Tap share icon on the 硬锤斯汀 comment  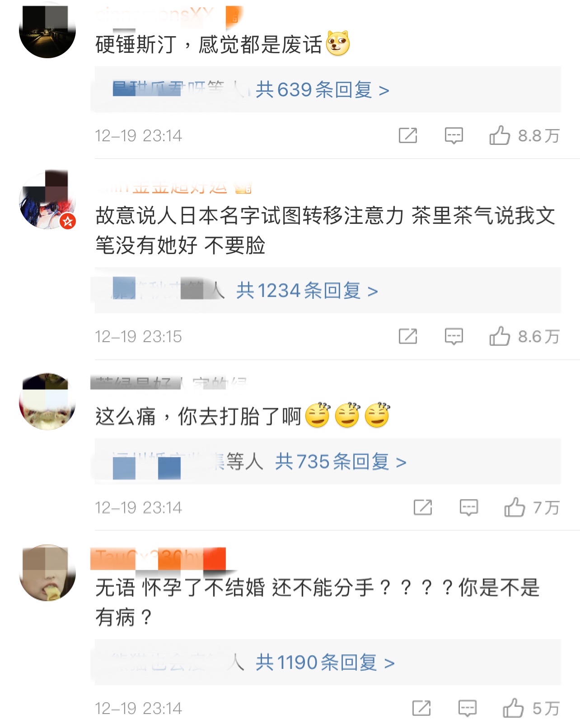tap(408, 135)
